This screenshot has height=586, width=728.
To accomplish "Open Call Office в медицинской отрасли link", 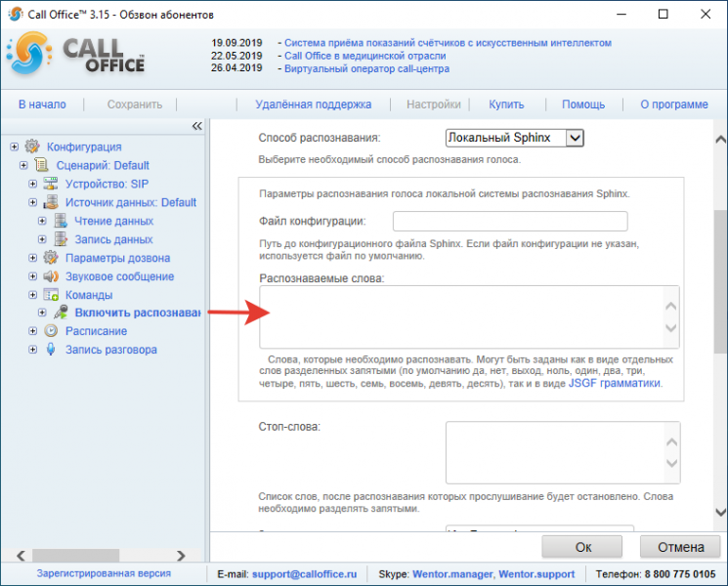I will pyautogui.click(x=364, y=56).
